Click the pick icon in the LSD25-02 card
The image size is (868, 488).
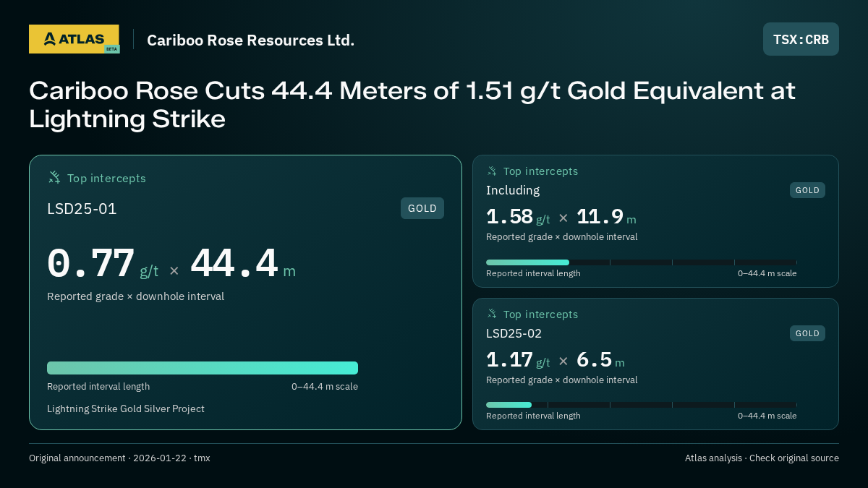coord(492,314)
